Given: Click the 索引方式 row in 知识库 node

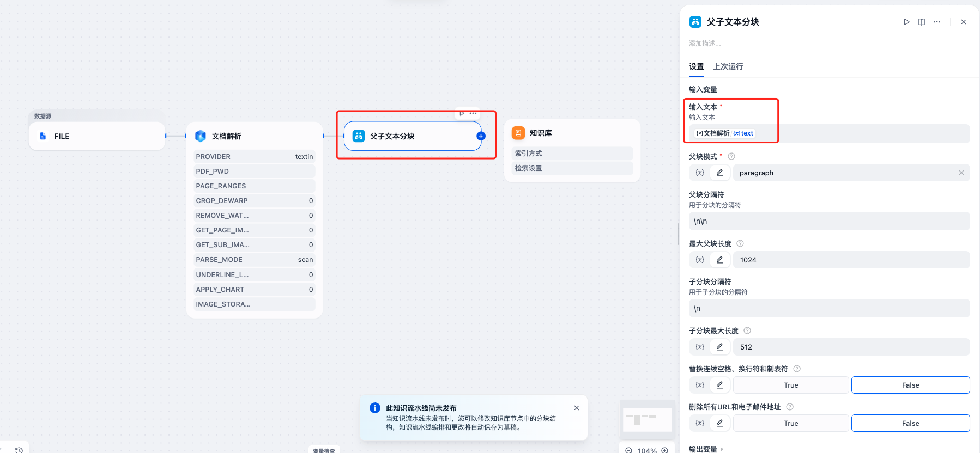Looking at the screenshot, I should [572, 154].
